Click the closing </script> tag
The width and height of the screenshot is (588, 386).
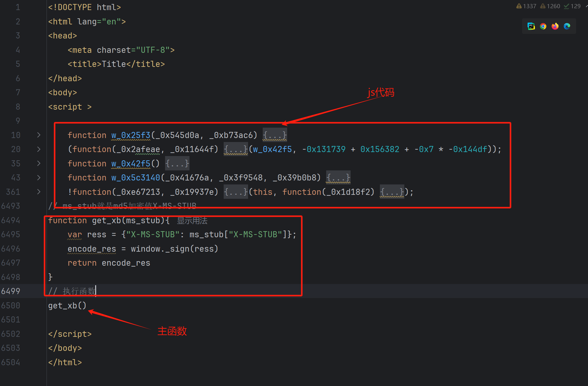[x=70, y=334]
